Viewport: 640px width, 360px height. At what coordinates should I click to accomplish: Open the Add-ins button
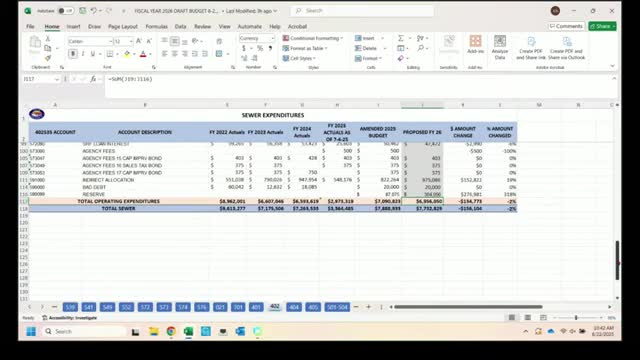tap(476, 44)
